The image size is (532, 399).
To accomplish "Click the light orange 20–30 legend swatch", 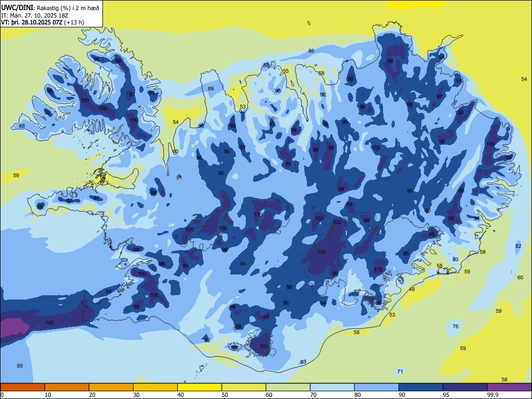I will click(111, 387).
